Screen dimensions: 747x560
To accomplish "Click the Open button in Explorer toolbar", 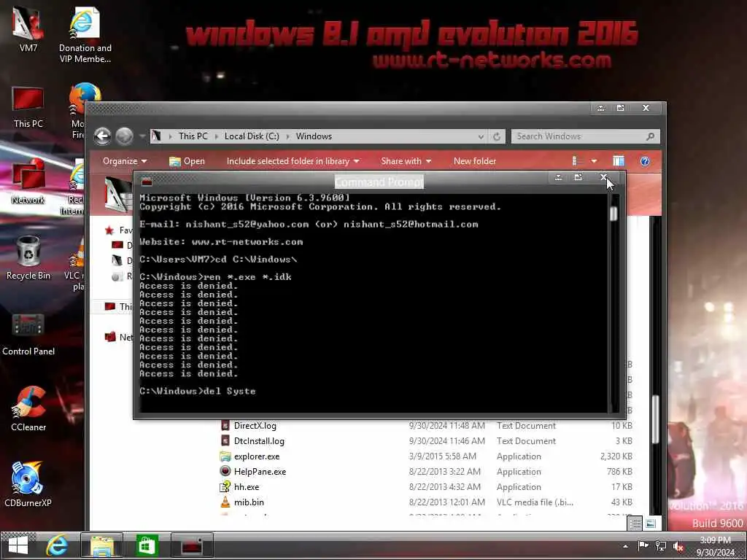I will point(187,161).
